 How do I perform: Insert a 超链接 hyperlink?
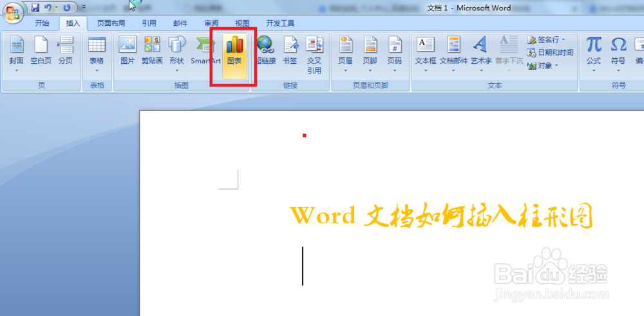tap(265, 50)
